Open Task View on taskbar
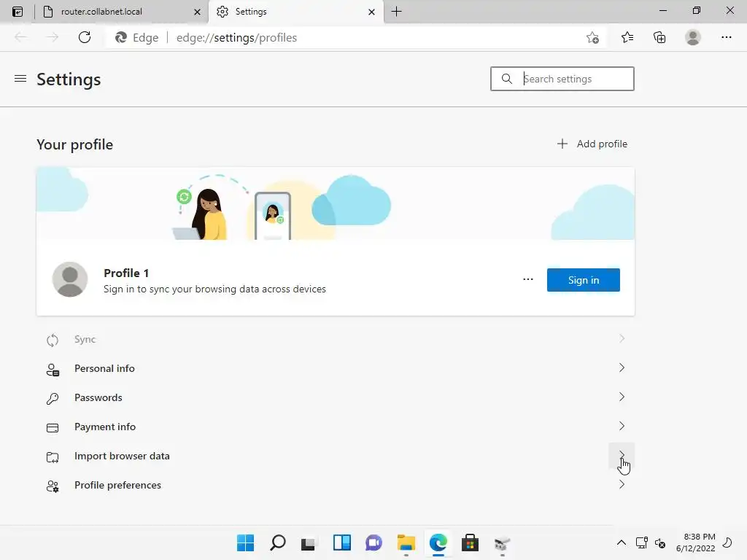Viewport: 747px width, 560px height. click(309, 542)
